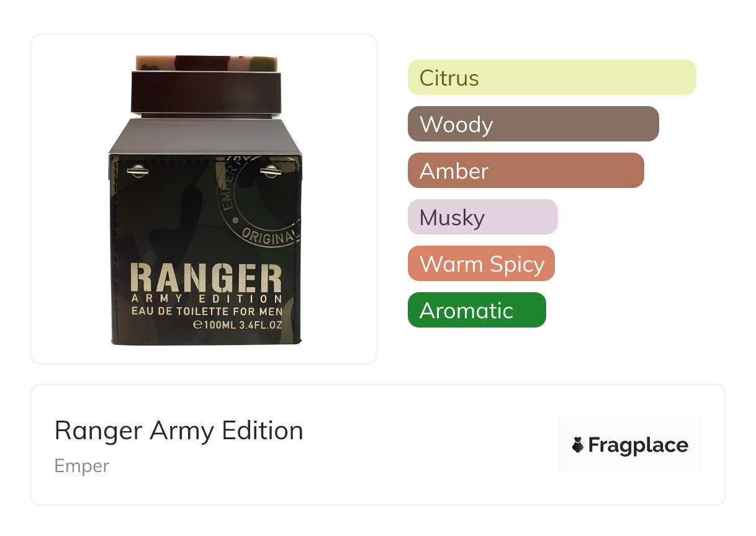Select the Amber accord bar

click(x=526, y=171)
